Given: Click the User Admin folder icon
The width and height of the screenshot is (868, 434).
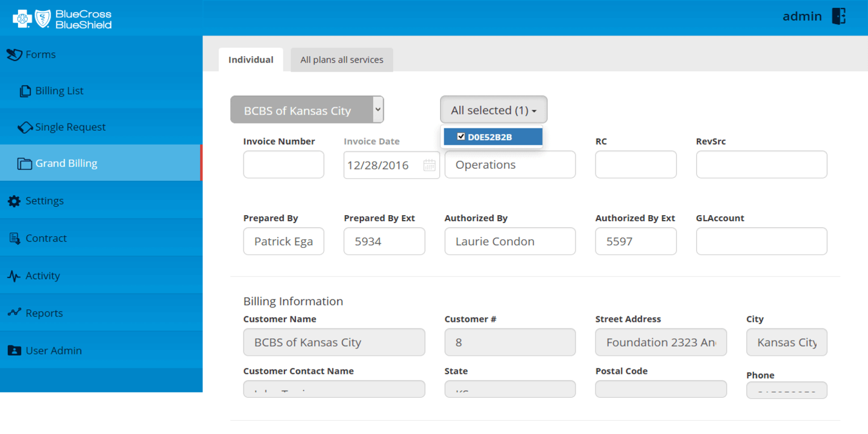Looking at the screenshot, I should (14, 351).
